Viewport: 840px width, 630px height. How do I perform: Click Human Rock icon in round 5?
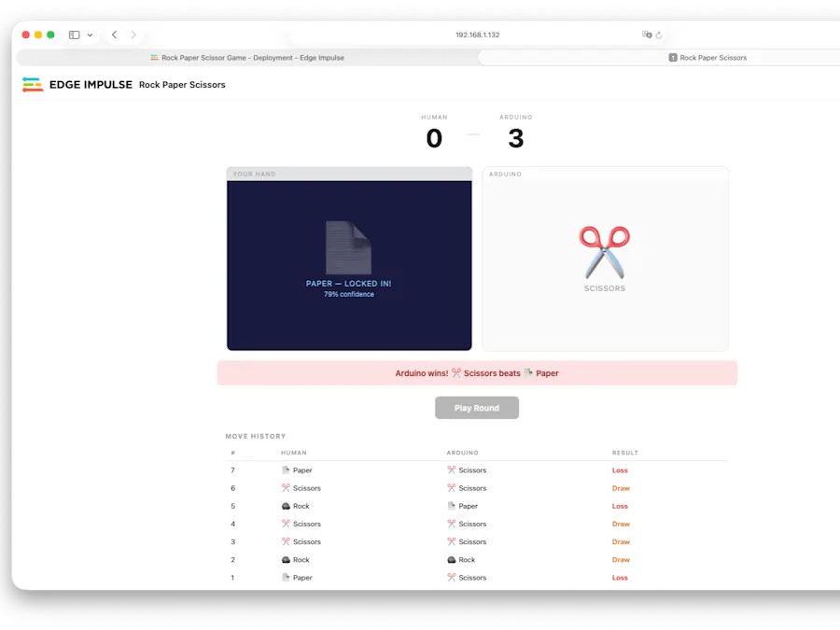tap(286, 506)
